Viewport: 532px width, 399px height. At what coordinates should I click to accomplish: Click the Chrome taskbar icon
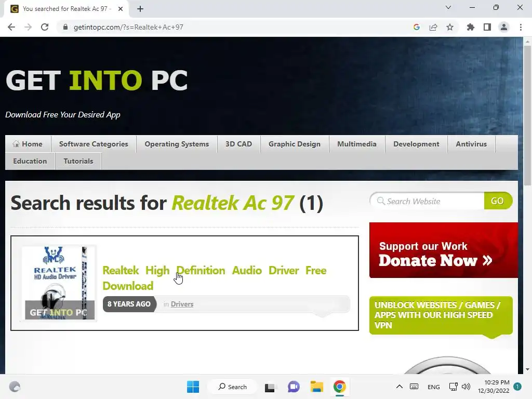339,387
